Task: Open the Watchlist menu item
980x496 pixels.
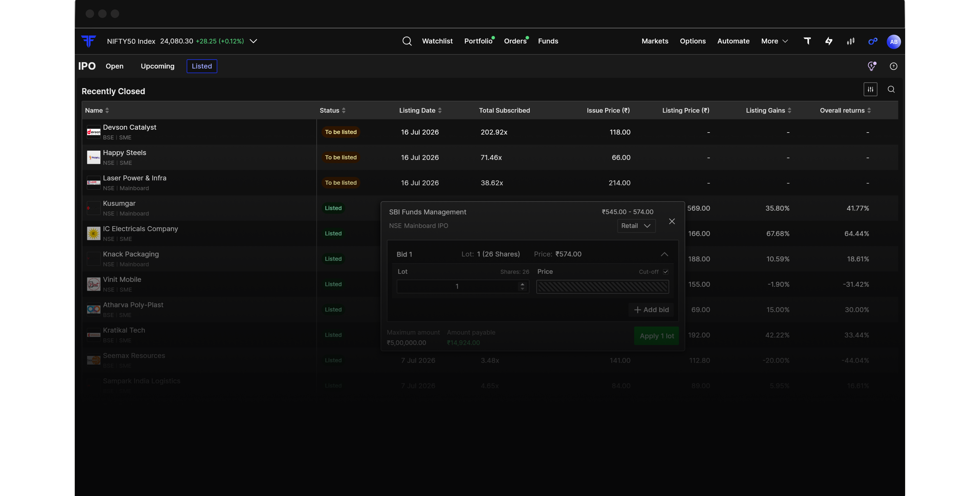Action: click(x=437, y=41)
